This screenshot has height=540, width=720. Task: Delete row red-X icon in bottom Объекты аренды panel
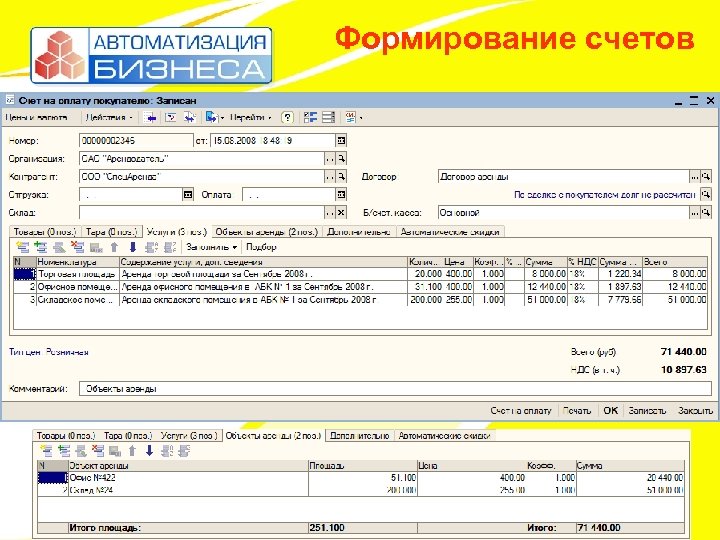coord(98,451)
